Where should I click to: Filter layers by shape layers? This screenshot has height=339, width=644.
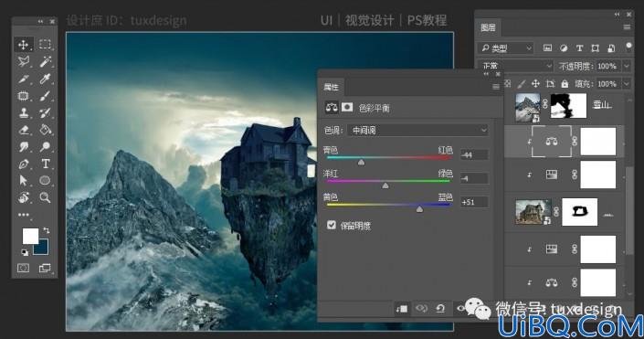click(595, 48)
